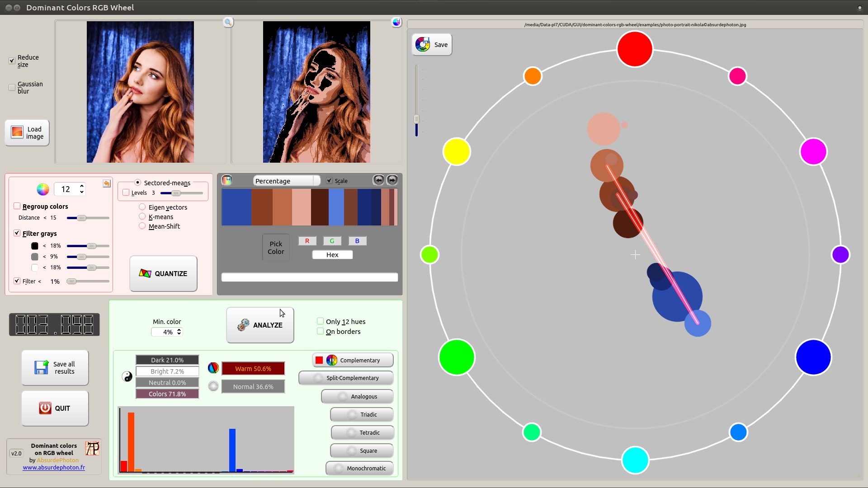Click ANALYZE to analyze image colors
This screenshot has height=488, width=868.
coord(260,325)
